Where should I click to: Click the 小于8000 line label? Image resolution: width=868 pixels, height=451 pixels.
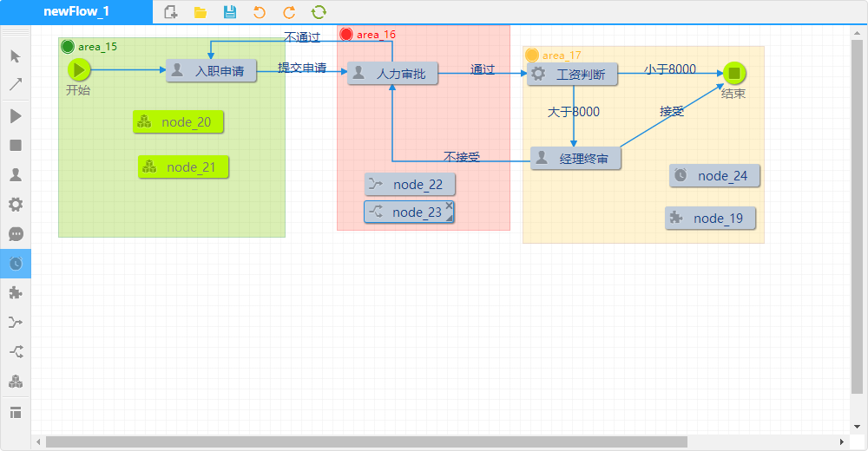(670, 69)
